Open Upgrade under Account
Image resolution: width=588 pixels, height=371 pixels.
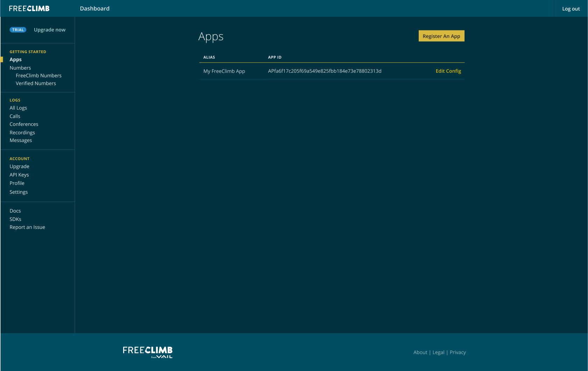pyautogui.click(x=20, y=166)
